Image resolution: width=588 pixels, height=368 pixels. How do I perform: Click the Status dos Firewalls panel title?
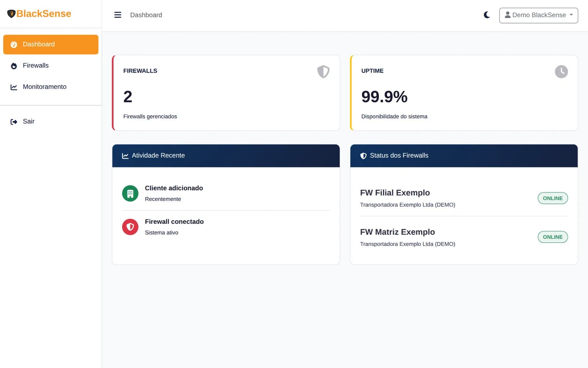(399, 156)
